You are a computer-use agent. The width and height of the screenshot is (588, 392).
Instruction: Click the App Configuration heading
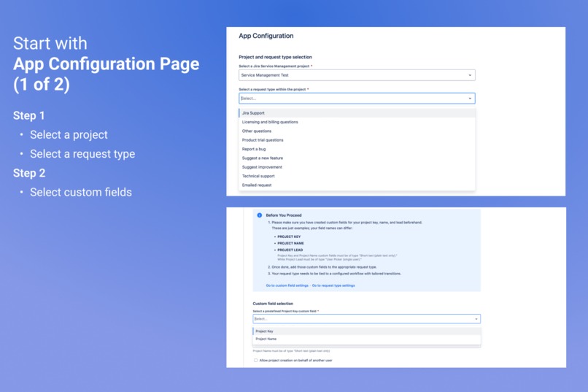[x=266, y=36]
